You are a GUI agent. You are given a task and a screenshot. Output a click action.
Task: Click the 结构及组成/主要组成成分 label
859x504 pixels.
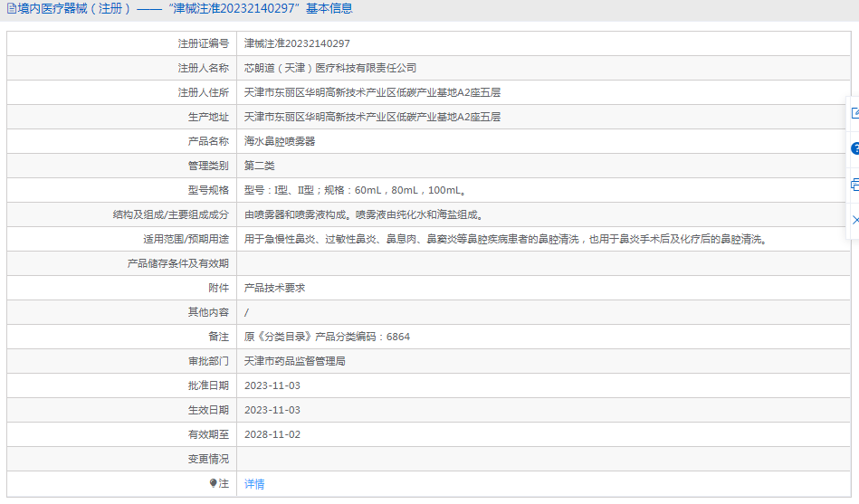click(171, 214)
